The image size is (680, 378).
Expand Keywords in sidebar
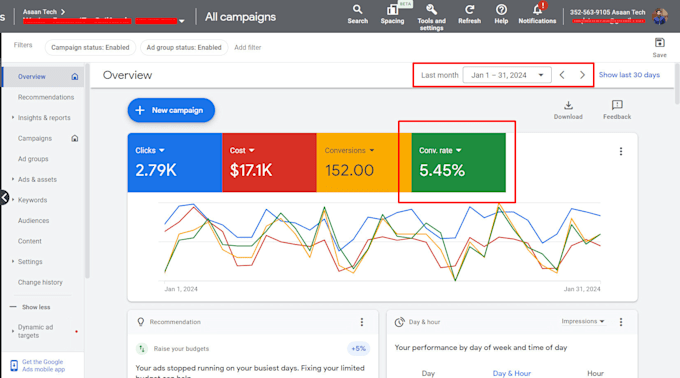(x=13, y=200)
